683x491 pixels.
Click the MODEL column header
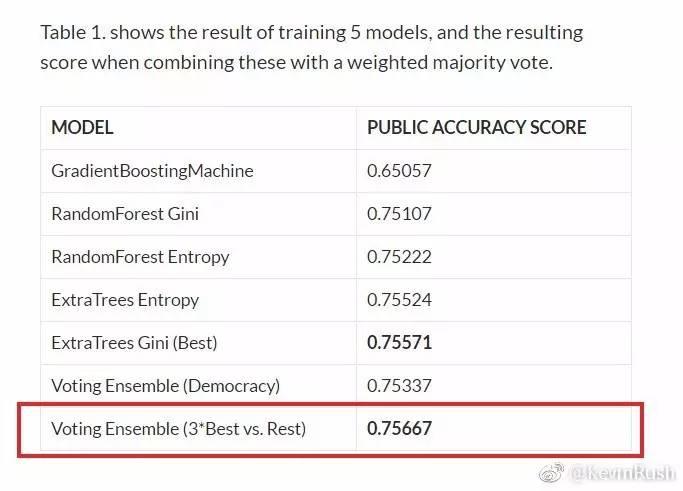coord(82,128)
